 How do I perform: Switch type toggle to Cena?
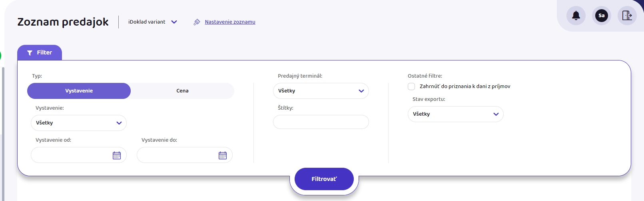click(182, 91)
